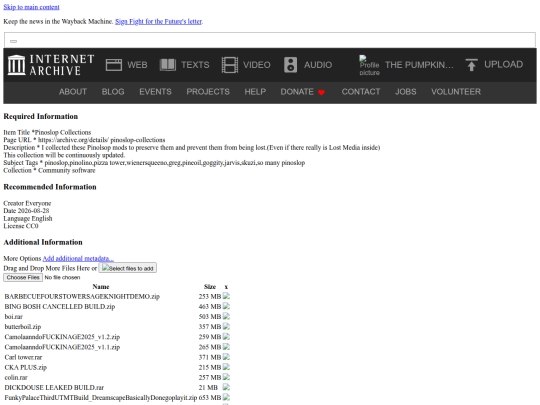Remove FunkyPalaceThirdUTMTBuild zip file
This screenshot has width=540, height=405.
pyautogui.click(x=226, y=397)
